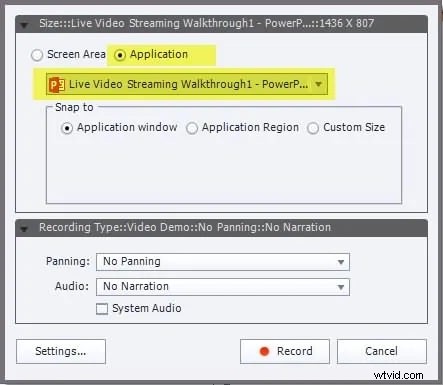Viewport: 443px width, 385px height.
Task: Choose Application Region snap option
Action: click(x=192, y=128)
